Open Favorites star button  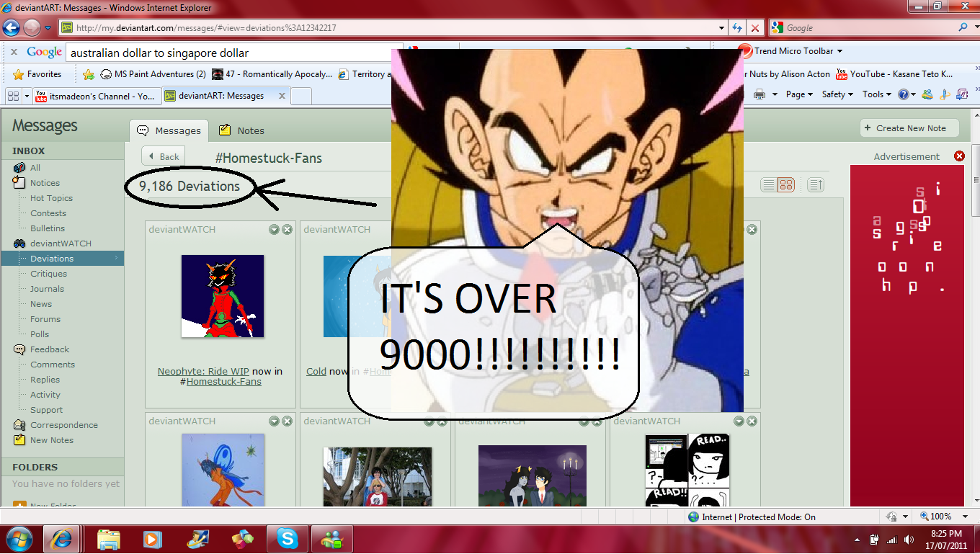37,74
